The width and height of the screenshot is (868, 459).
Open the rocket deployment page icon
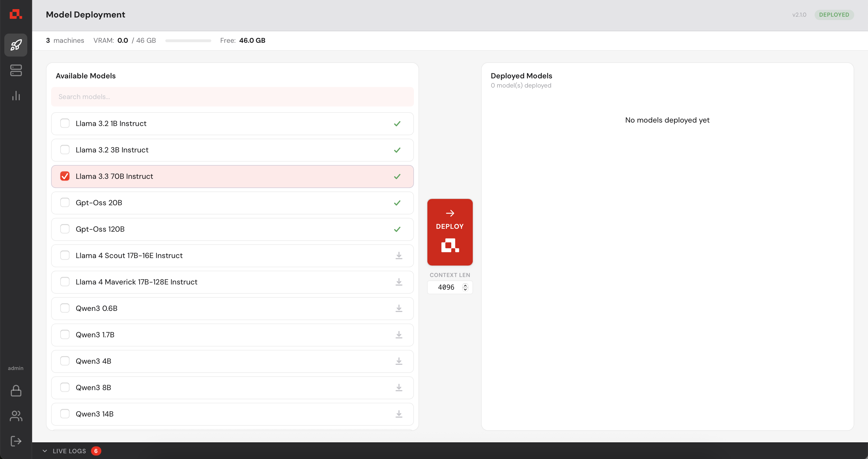(16, 45)
